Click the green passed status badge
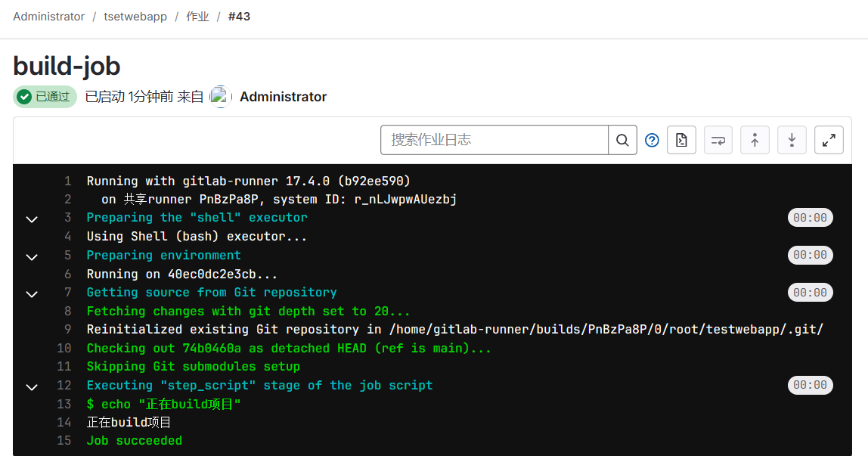868x456 pixels. pos(45,97)
